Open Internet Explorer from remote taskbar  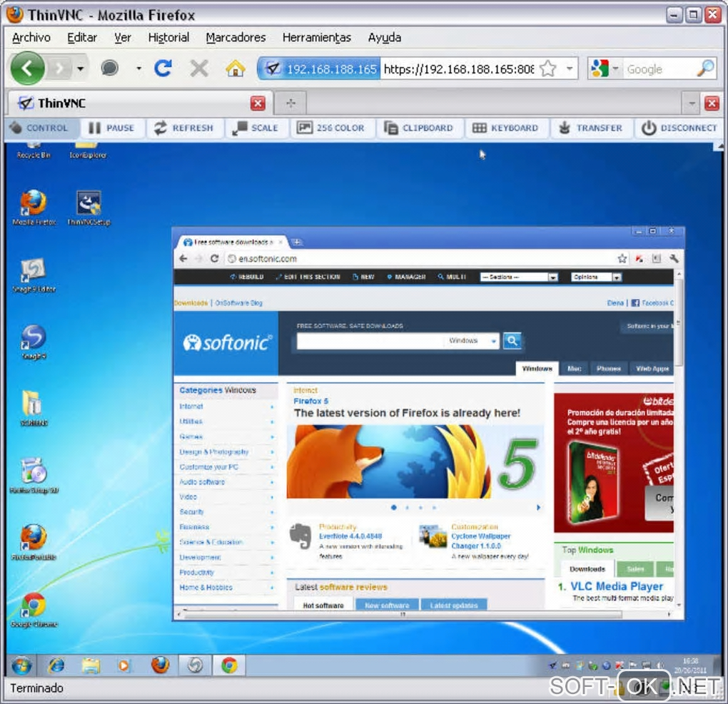(56, 665)
